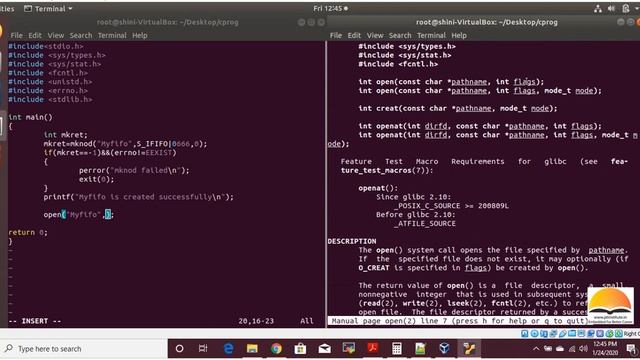Open View menu in left terminal
Screen dimensions: 640x360
tap(56, 36)
